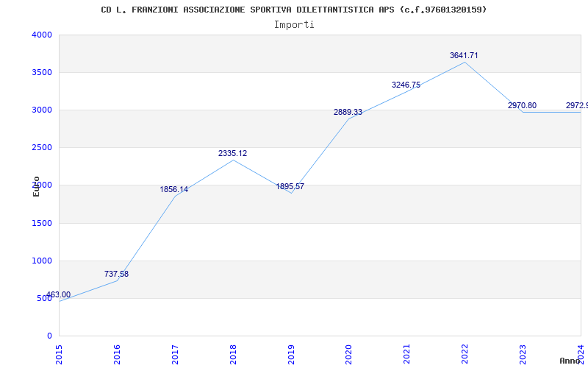Click y-axis value 4000
This screenshot has width=588, height=368.
point(42,35)
